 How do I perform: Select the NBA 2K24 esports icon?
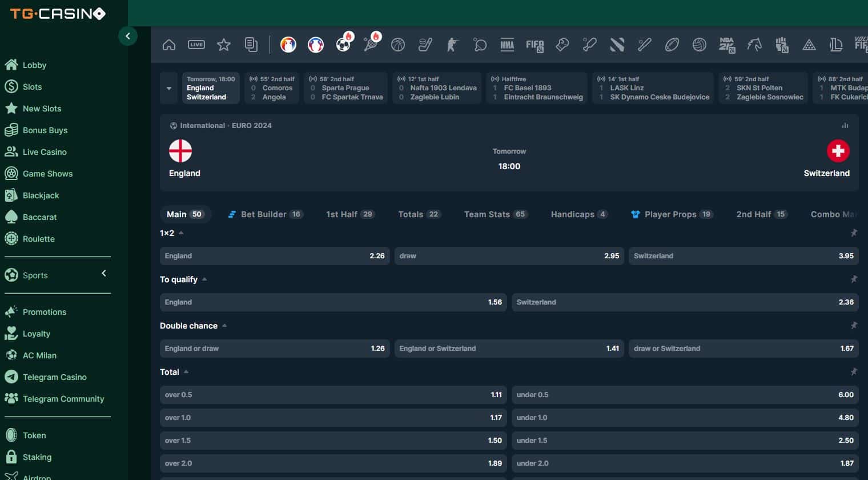(x=727, y=45)
